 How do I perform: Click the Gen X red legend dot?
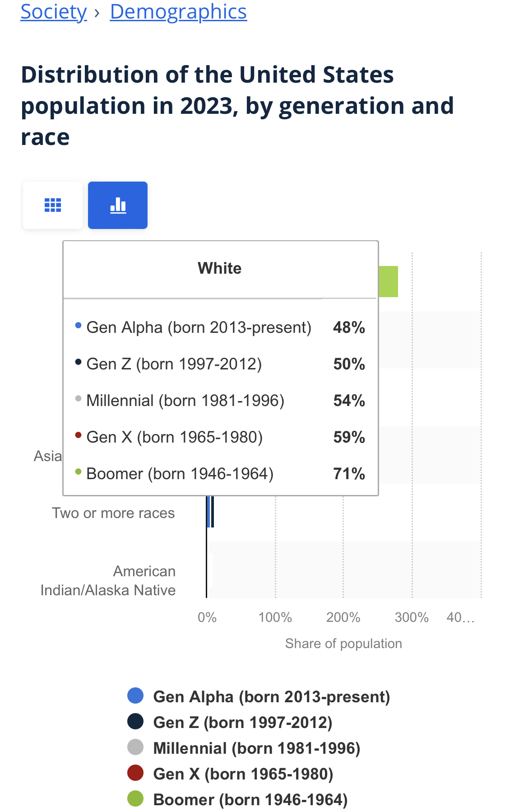tap(135, 773)
